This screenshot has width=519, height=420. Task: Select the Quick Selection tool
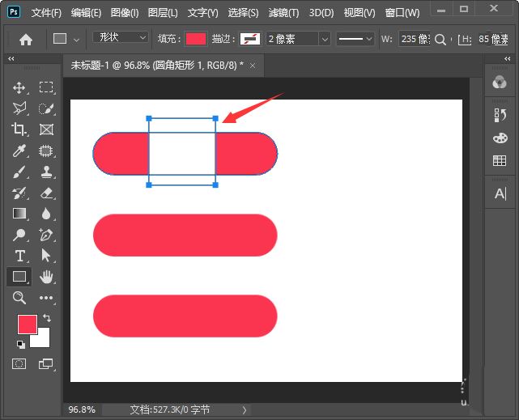[x=46, y=108]
